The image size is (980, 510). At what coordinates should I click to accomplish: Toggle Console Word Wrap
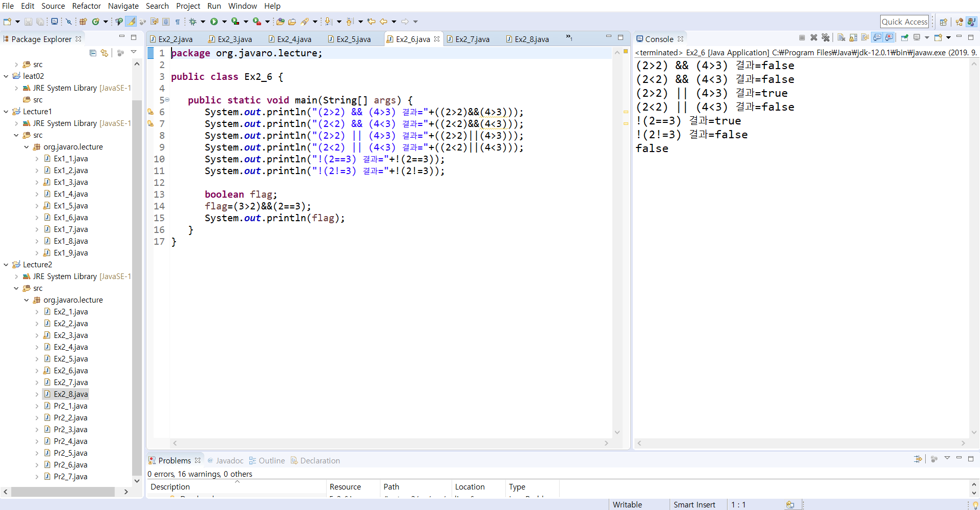tap(865, 38)
